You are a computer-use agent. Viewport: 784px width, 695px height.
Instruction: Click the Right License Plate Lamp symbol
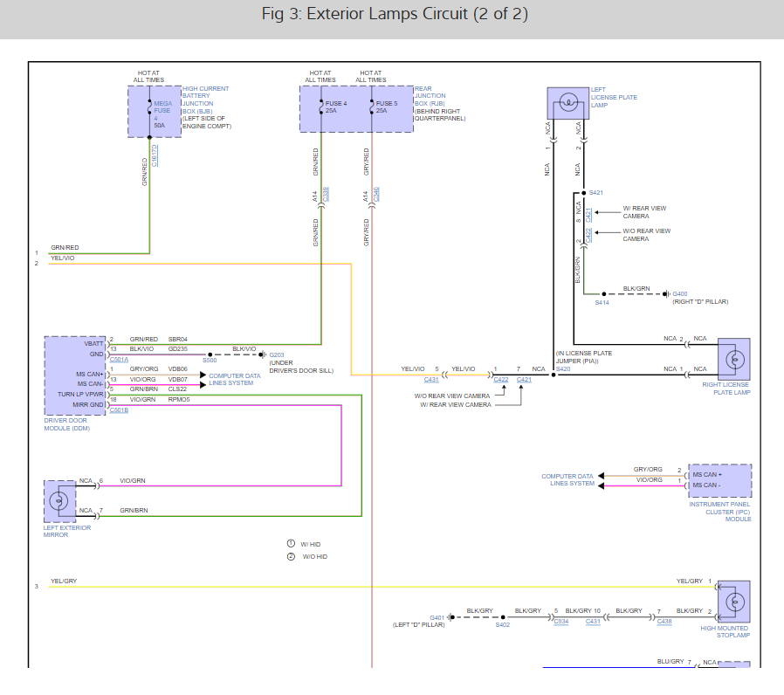(x=733, y=360)
